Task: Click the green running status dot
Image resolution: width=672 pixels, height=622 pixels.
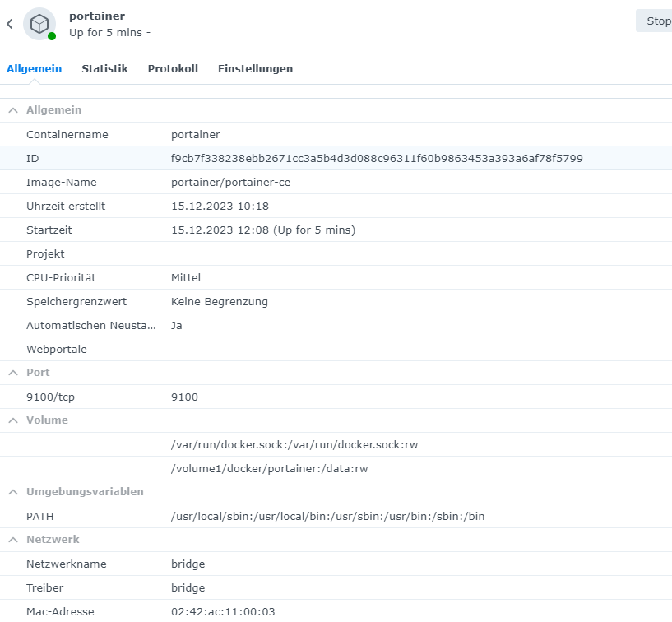Action: [x=52, y=36]
